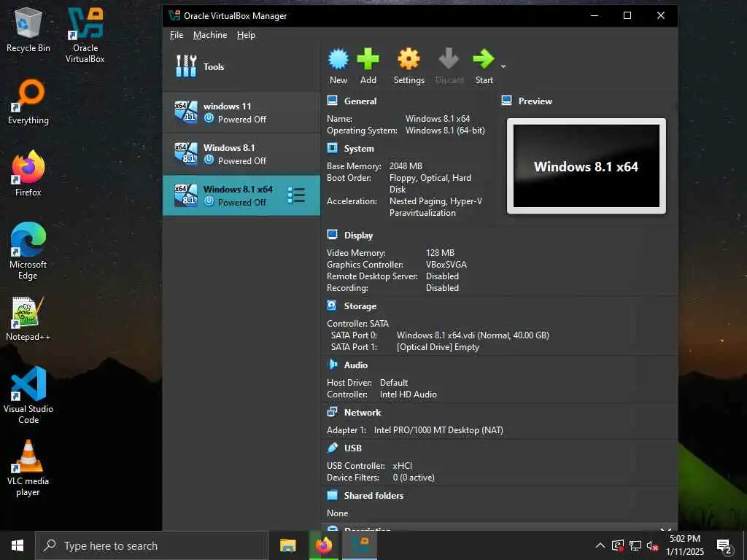Show hidden system tray icons
The width and height of the screenshot is (747, 560).
coord(600,545)
